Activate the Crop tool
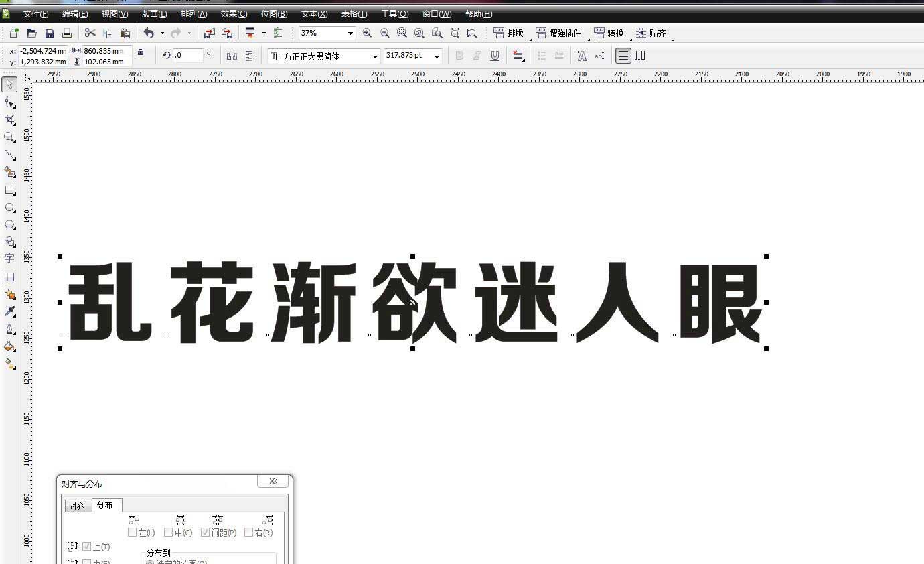The height and width of the screenshot is (564, 924). pos(9,119)
